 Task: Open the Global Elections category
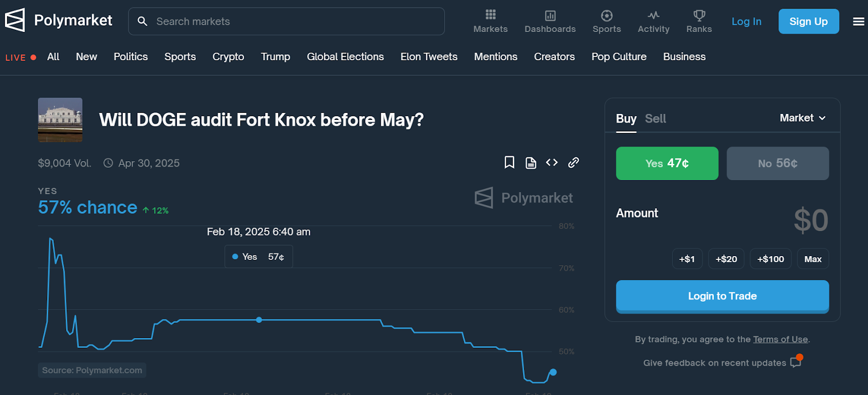point(345,56)
